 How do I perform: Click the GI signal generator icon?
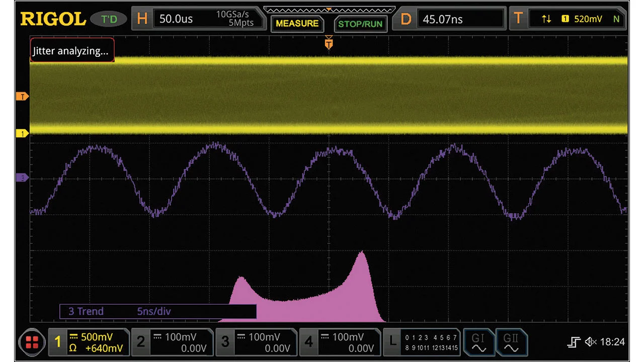478,342
